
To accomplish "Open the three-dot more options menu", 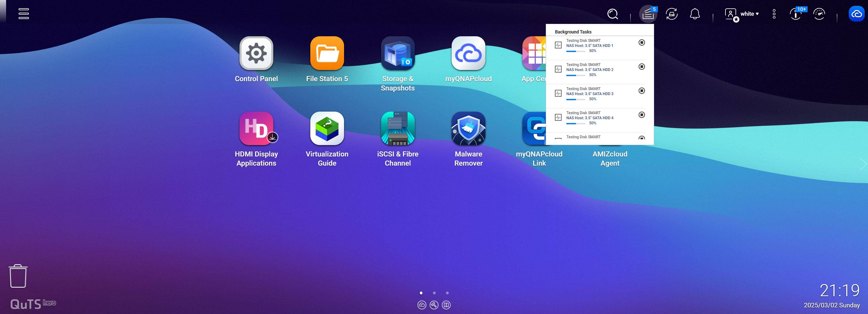I will pyautogui.click(x=774, y=14).
